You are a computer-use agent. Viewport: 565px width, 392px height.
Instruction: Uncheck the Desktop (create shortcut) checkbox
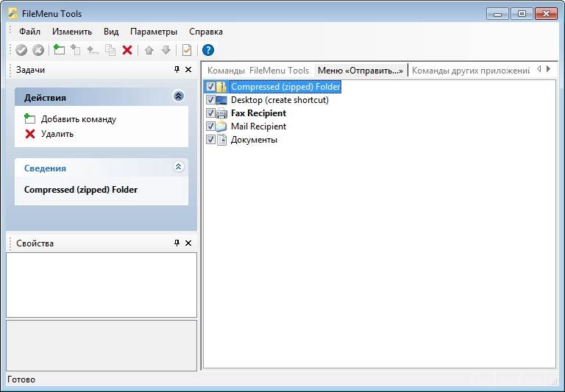tap(210, 100)
